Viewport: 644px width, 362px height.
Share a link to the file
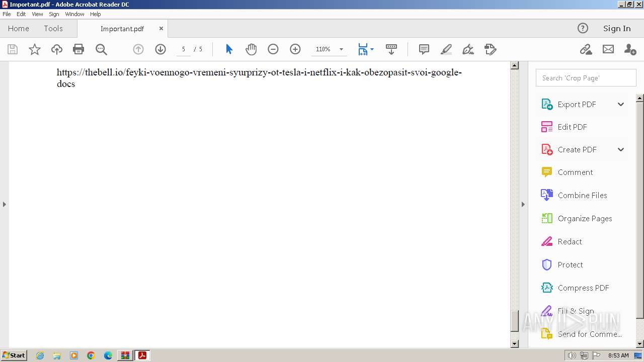click(586, 49)
